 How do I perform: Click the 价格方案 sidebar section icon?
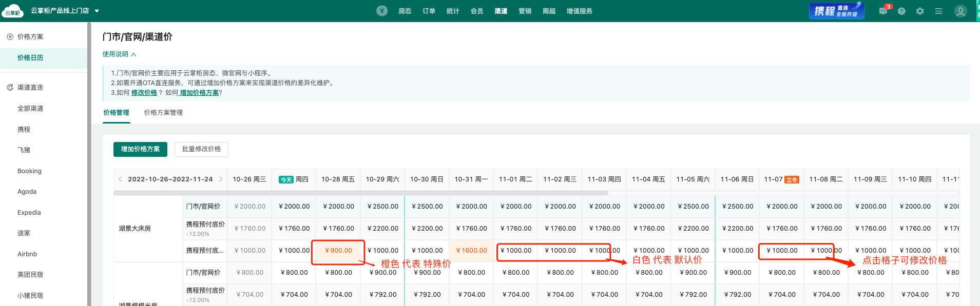tap(10, 37)
